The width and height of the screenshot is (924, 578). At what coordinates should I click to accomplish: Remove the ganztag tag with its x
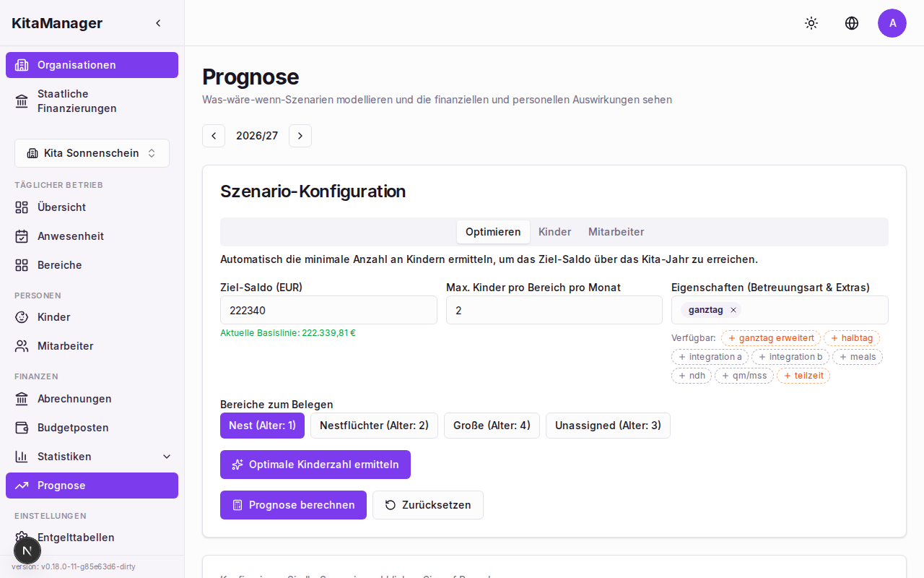733,310
